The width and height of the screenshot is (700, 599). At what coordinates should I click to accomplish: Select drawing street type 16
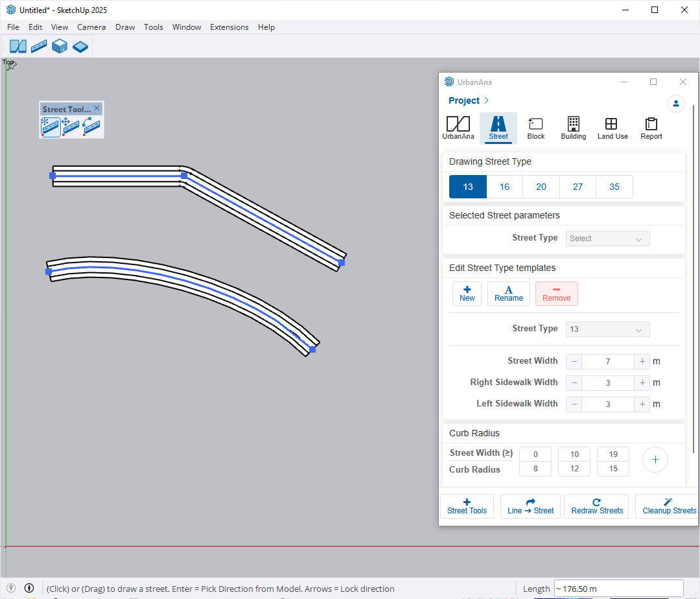pyautogui.click(x=504, y=187)
